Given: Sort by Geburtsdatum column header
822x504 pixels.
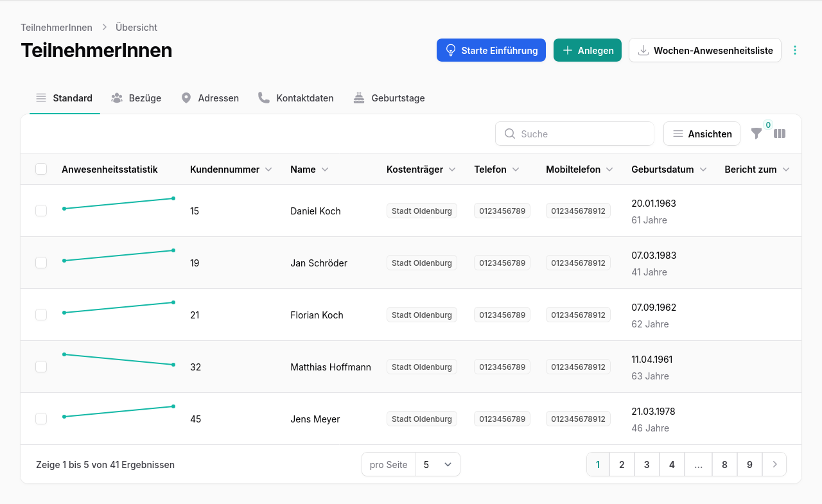Looking at the screenshot, I should tap(669, 169).
